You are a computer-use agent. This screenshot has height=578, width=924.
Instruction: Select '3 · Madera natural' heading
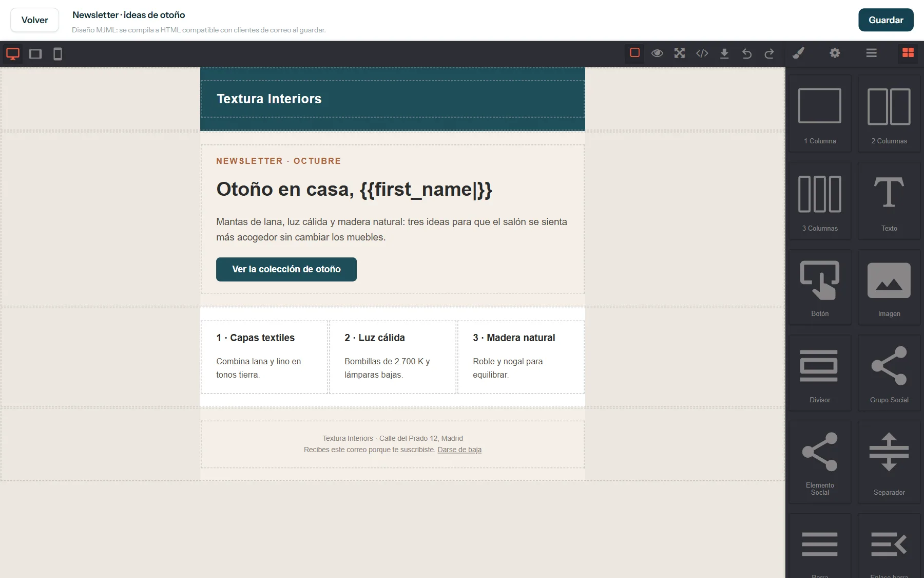(514, 338)
